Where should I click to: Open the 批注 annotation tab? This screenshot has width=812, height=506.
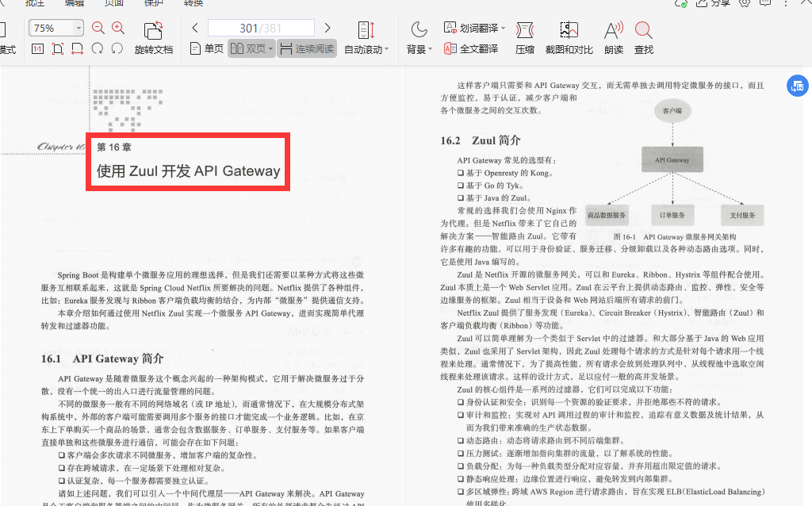point(35,3)
